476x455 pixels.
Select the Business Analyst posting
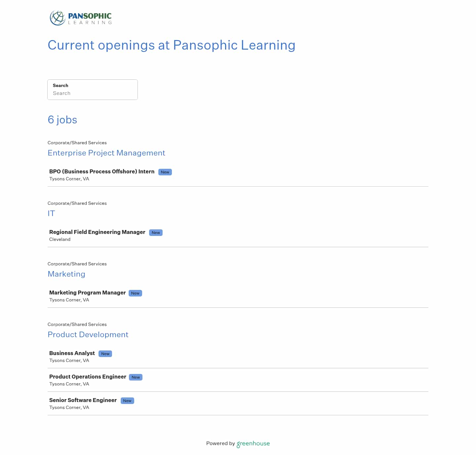pyautogui.click(x=72, y=353)
